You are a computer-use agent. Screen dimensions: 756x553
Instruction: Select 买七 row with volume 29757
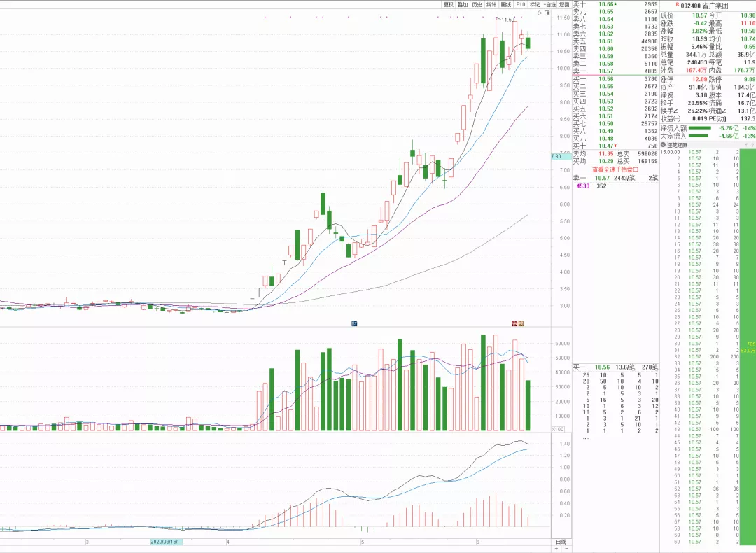click(x=615, y=123)
